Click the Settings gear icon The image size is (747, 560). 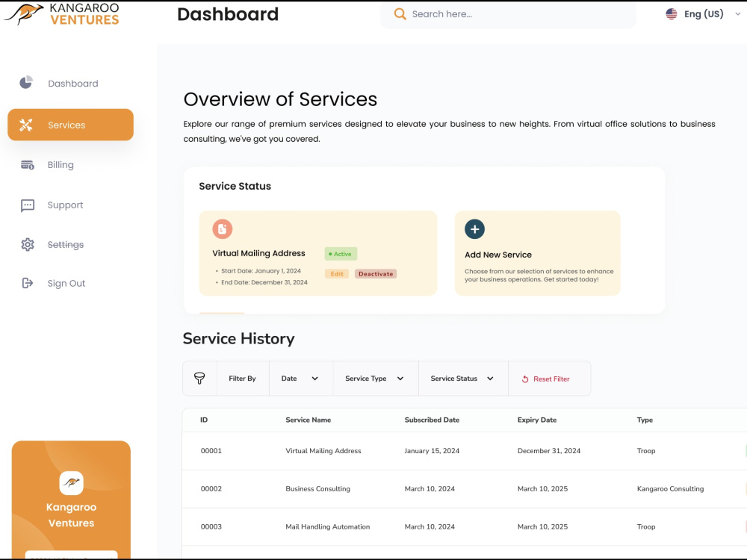click(x=28, y=244)
